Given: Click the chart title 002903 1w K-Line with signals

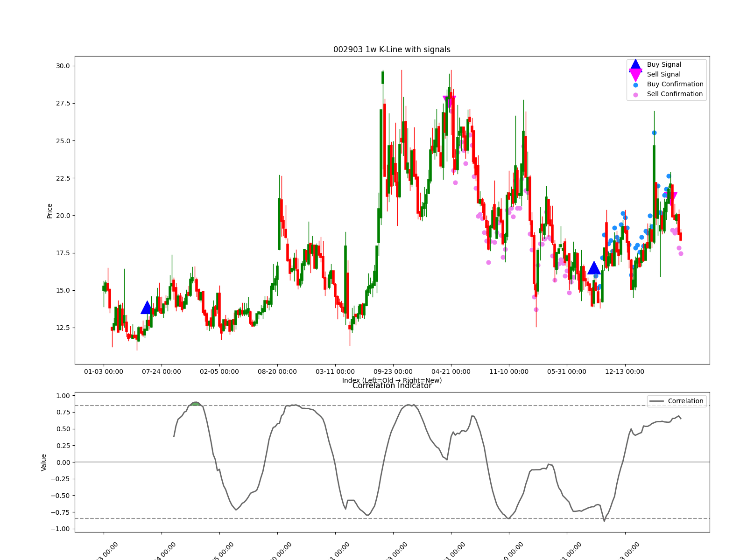Looking at the screenshot, I should click(x=392, y=49).
